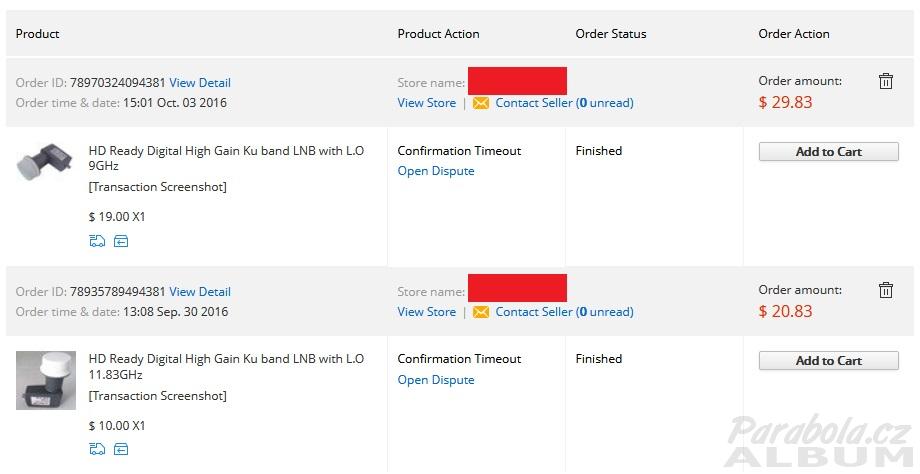
Task: Open Dispute for the 9GHz LNB order
Action: coord(436,171)
